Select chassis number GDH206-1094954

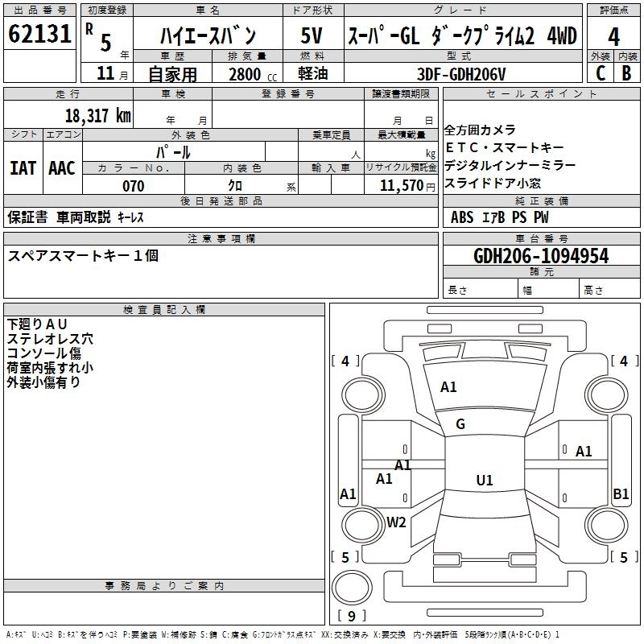pos(541,256)
